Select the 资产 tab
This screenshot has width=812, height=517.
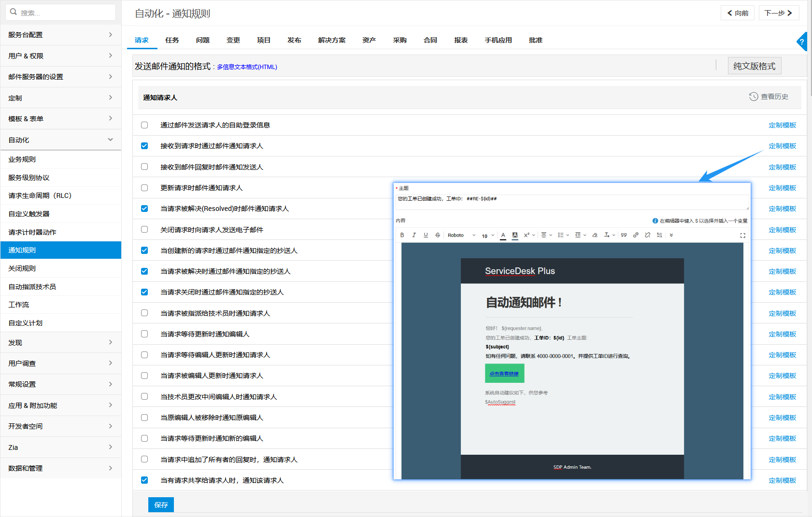(369, 40)
